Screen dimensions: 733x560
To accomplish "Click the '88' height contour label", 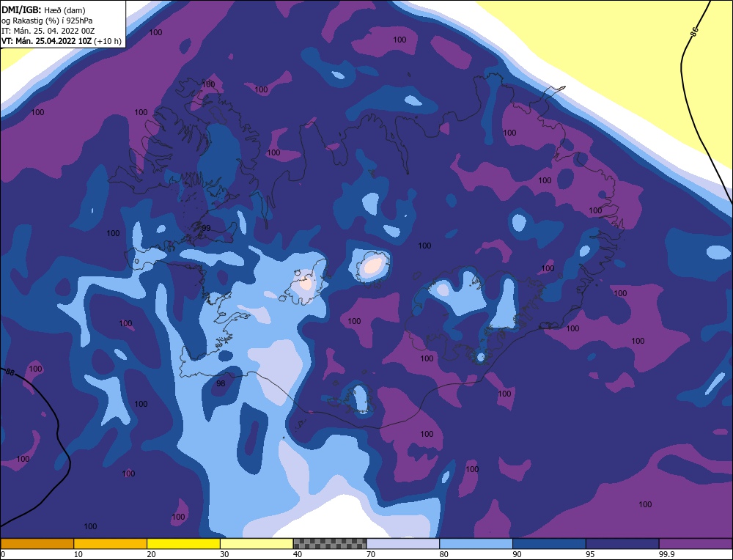I will pyautogui.click(x=10, y=372).
